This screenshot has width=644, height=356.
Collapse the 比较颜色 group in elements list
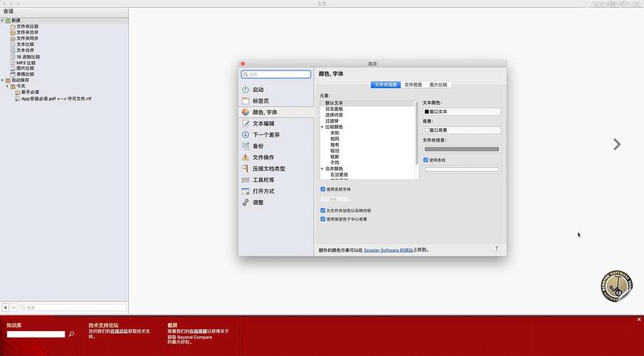[x=322, y=127]
